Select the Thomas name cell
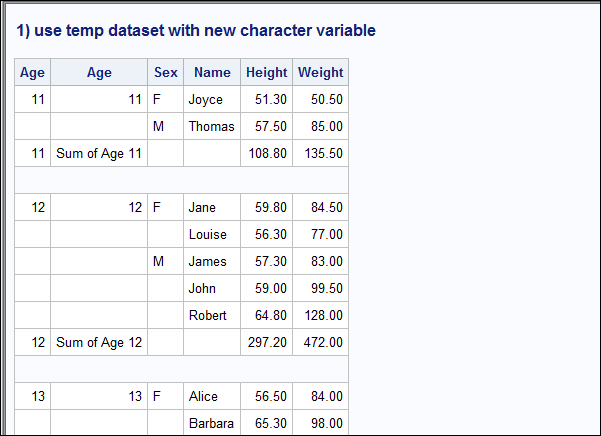The height and width of the screenshot is (436, 601). pos(212,126)
